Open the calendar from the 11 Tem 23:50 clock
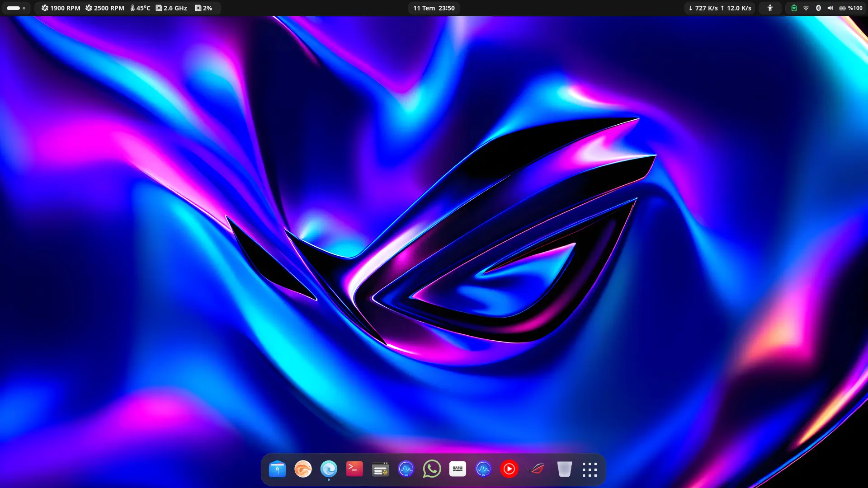The image size is (868, 488). click(x=434, y=8)
